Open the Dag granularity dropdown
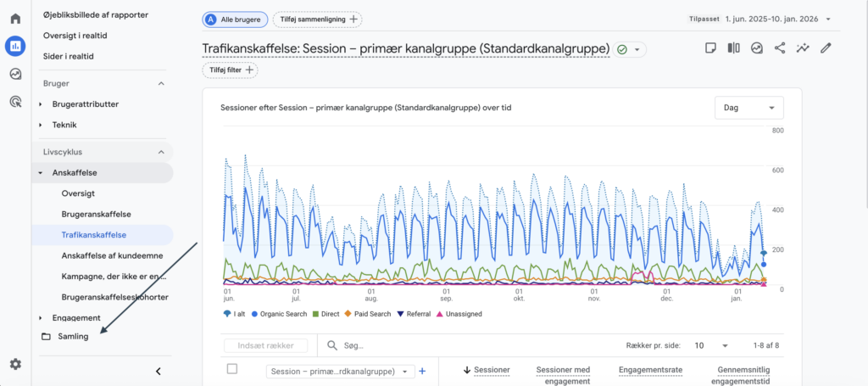This screenshot has height=386, width=868. (748, 108)
